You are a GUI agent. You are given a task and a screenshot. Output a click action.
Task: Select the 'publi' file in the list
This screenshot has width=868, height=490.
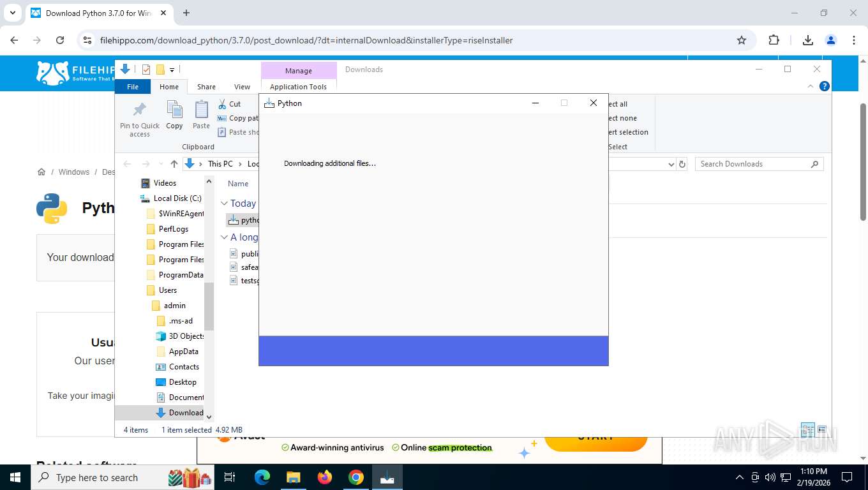coord(244,254)
